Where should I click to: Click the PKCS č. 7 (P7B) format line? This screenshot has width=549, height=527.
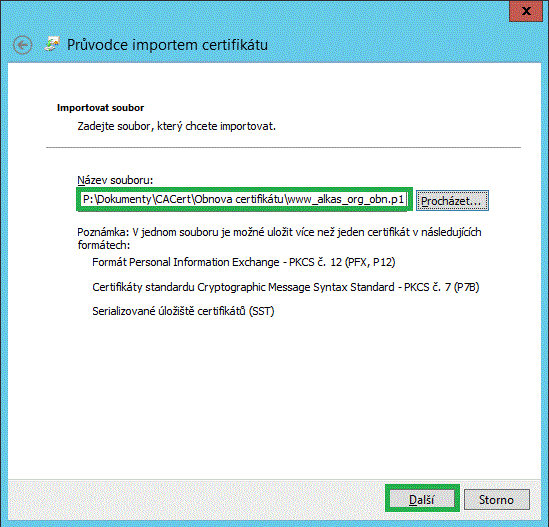pos(286,287)
